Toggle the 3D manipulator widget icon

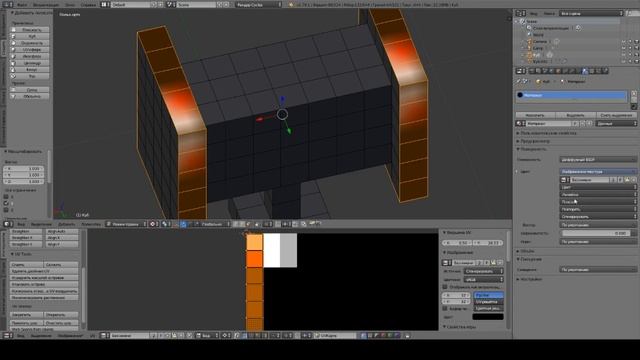pyautogui.click(x=176, y=224)
